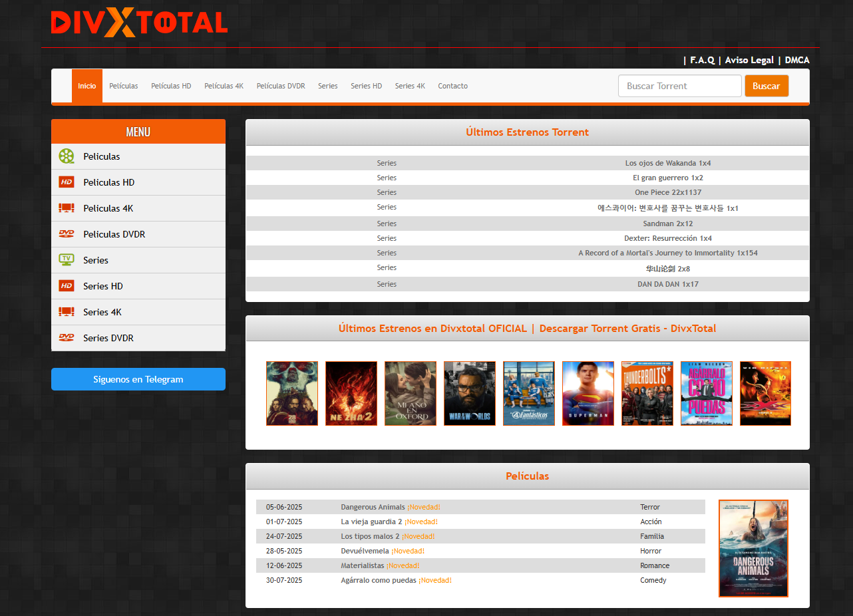Click the green TV icon beside Series
The width and height of the screenshot is (853, 616).
67,260
